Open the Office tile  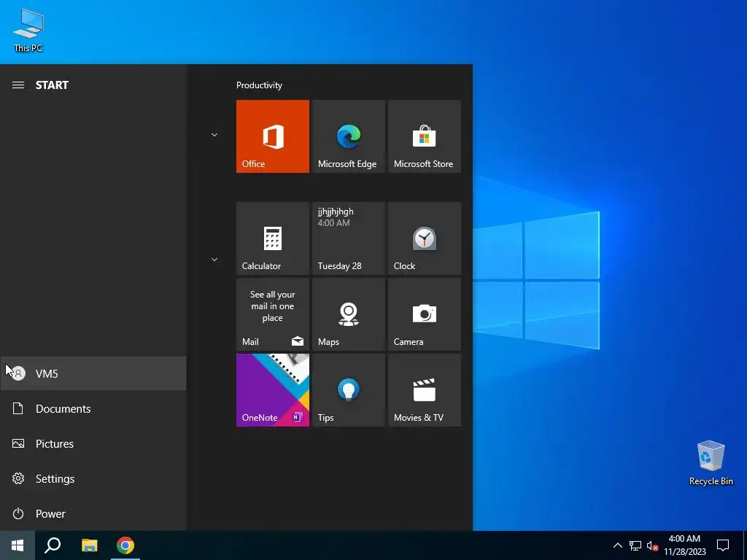pos(273,136)
